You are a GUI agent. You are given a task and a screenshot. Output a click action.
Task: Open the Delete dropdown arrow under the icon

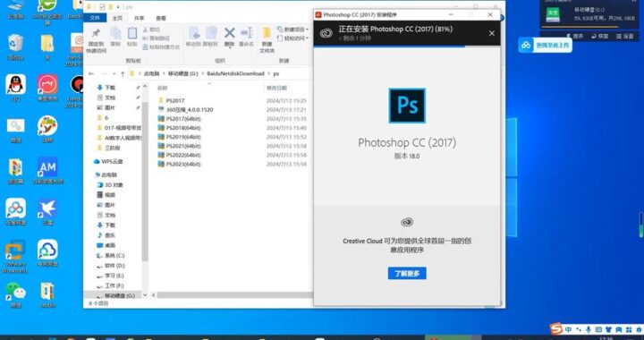(x=230, y=47)
